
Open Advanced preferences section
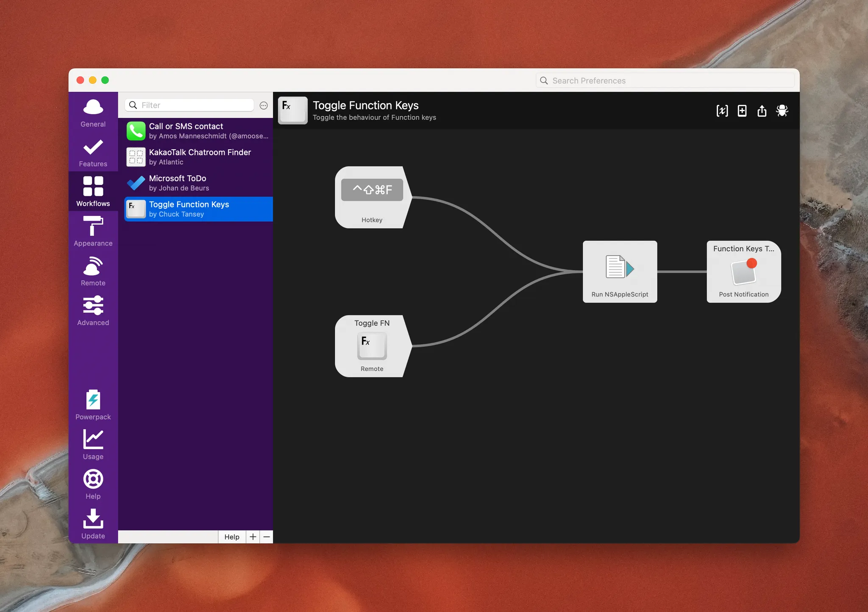[x=93, y=310]
